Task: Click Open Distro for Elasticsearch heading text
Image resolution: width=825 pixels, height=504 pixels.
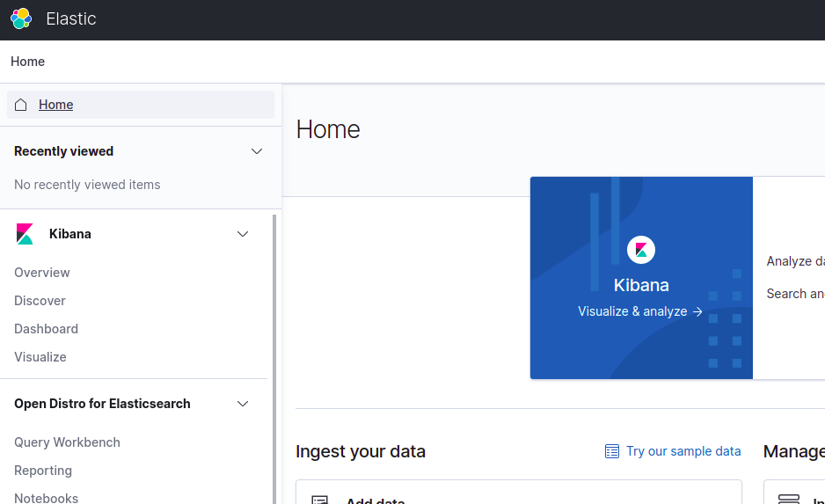Action: [102, 404]
